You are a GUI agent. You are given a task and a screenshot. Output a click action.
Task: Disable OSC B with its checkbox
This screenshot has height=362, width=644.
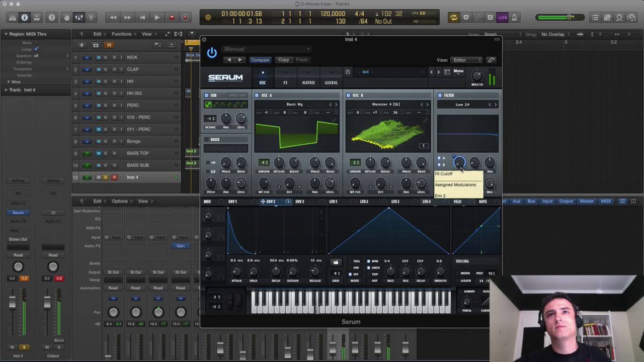click(x=348, y=96)
